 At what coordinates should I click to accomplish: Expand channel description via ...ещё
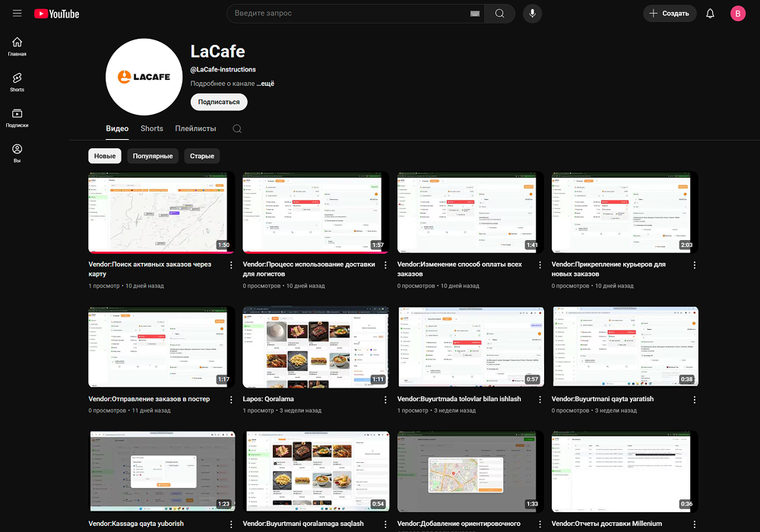coord(265,84)
